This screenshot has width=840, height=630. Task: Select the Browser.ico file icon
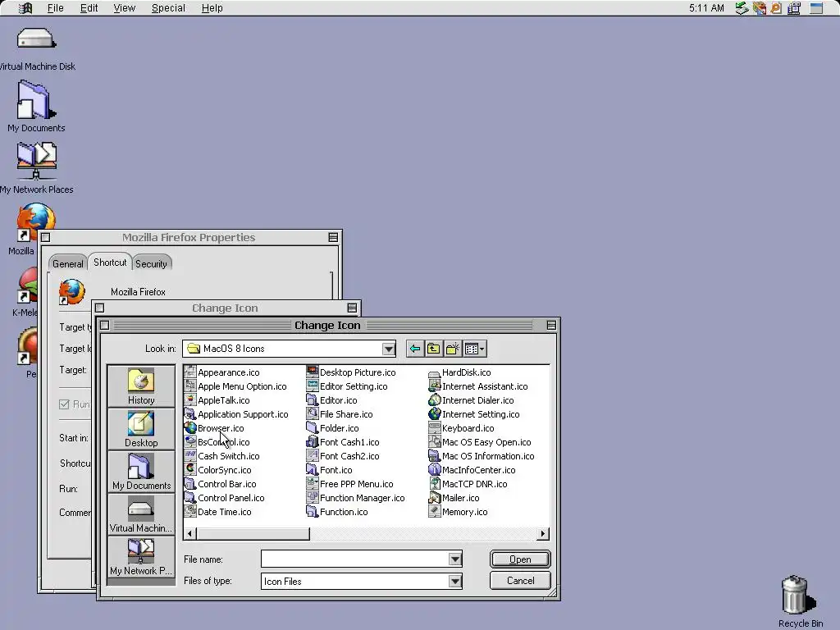pos(190,428)
